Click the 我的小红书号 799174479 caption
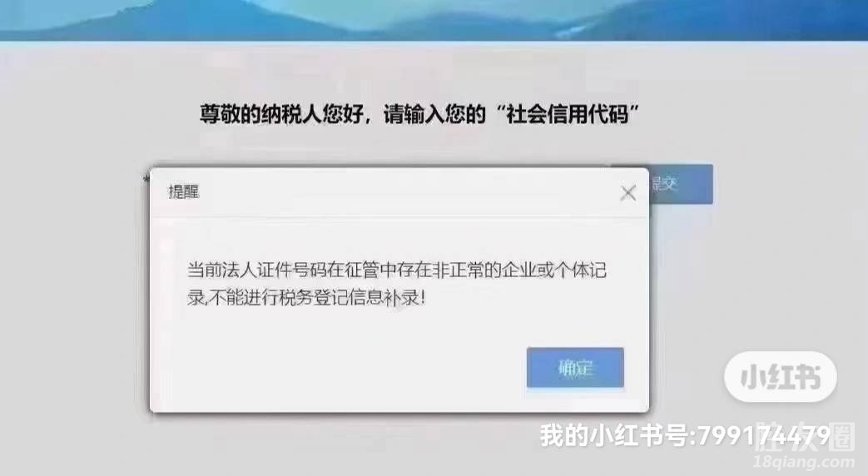The width and height of the screenshot is (868, 476). point(685,435)
